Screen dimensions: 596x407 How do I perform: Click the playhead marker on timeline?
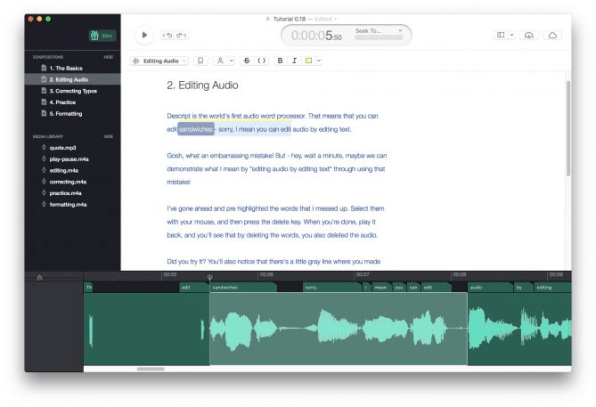coord(210,277)
